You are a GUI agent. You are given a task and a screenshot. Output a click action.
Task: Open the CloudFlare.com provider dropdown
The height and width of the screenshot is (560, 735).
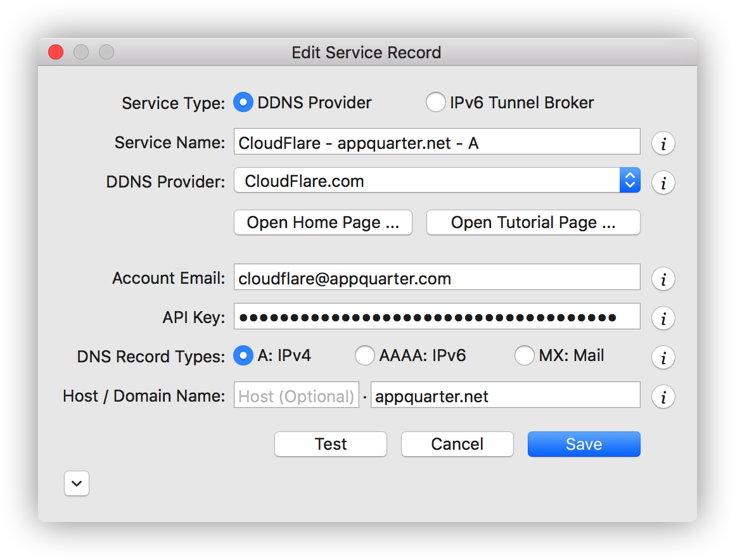pyautogui.click(x=437, y=181)
